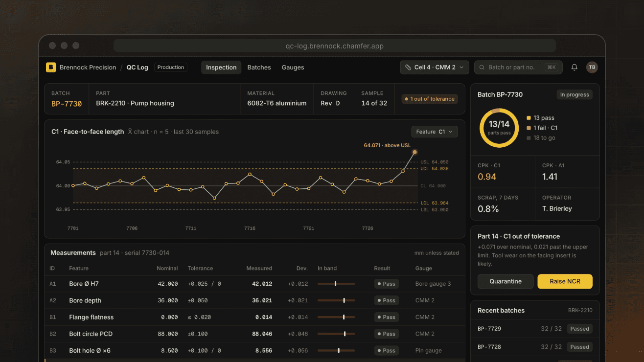Open the notifications bell
Image resolution: width=644 pixels, height=362 pixels.
[575, 68]
